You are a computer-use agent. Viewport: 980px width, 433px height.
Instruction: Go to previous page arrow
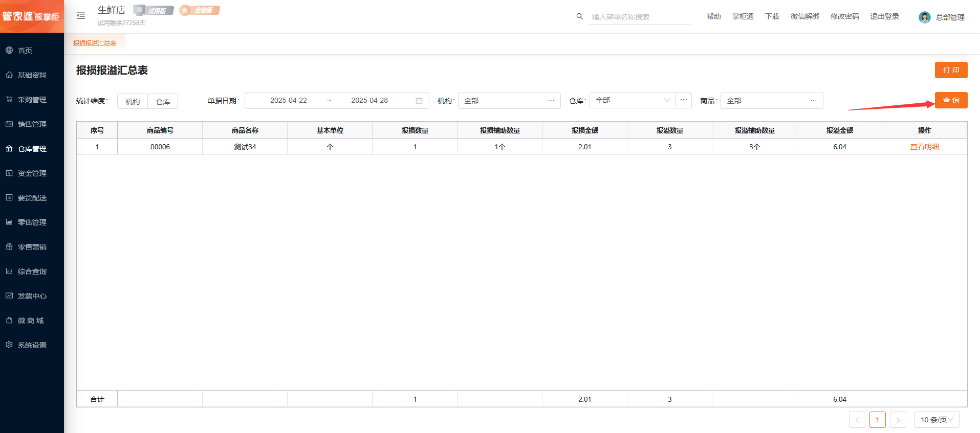[857, 420]
